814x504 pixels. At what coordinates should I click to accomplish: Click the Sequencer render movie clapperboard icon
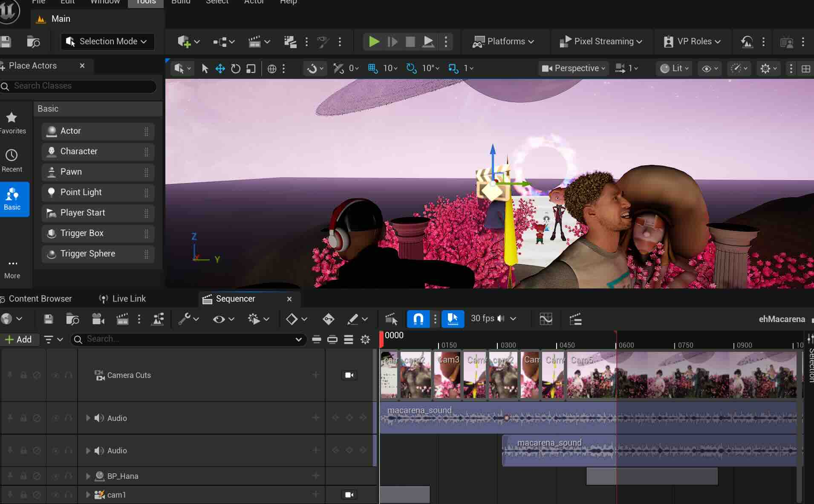[122, 319]
